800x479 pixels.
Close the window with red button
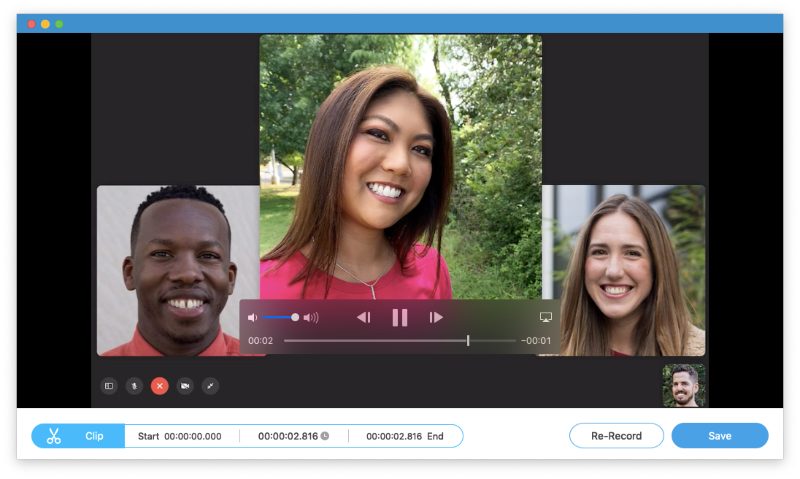[32, 23]
